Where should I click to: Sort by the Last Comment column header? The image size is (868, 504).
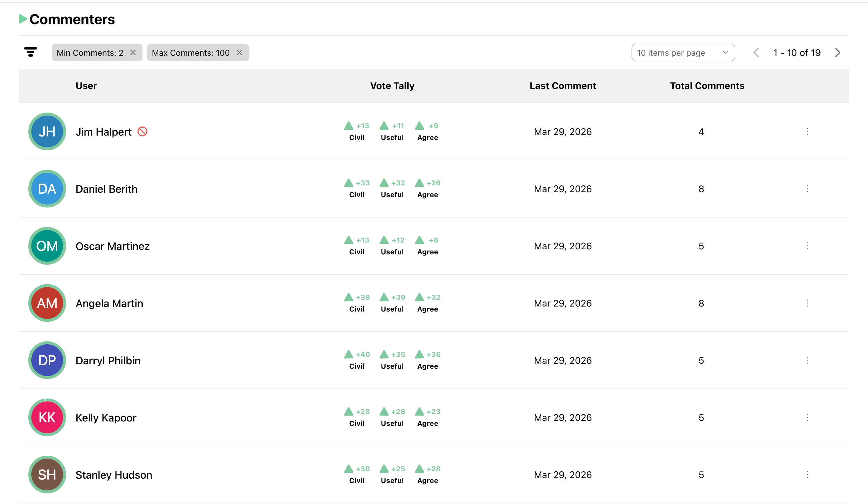click(x=563, y=86)
